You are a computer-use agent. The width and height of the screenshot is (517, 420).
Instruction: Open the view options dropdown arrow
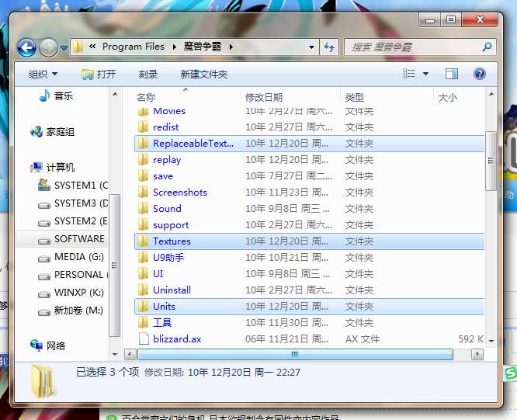425,74
